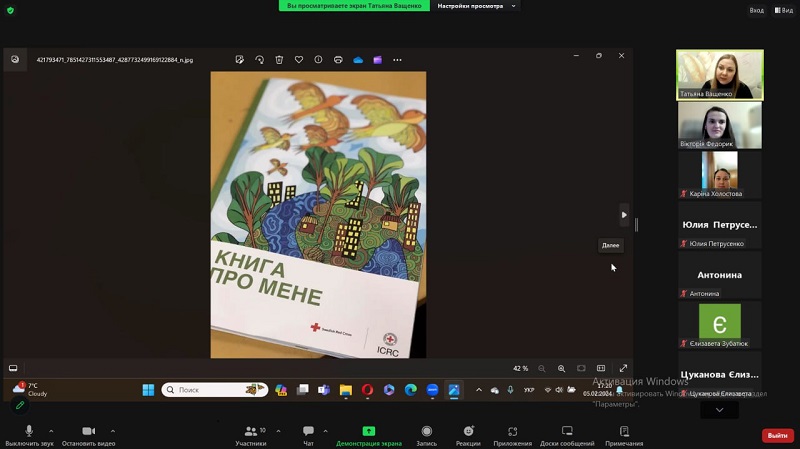800x449 pixels.
Task: Show actual size icon in Photos
Action: (601, 368)
